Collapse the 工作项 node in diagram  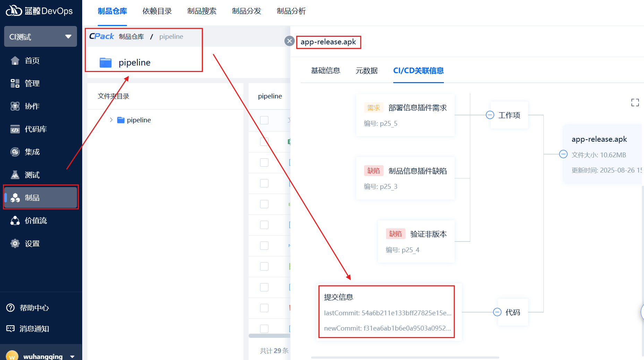[x=490, y=115]
